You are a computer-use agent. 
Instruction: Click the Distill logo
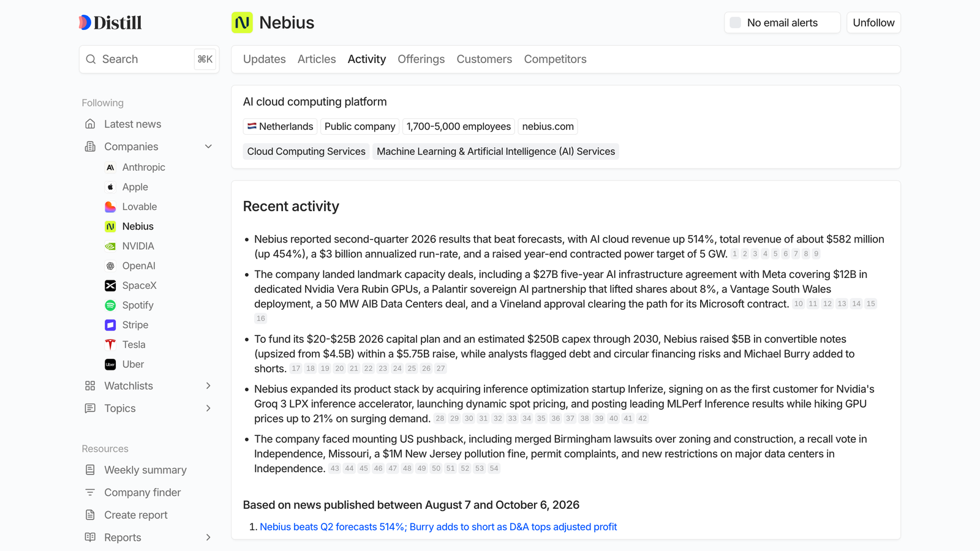pos(110,23)
